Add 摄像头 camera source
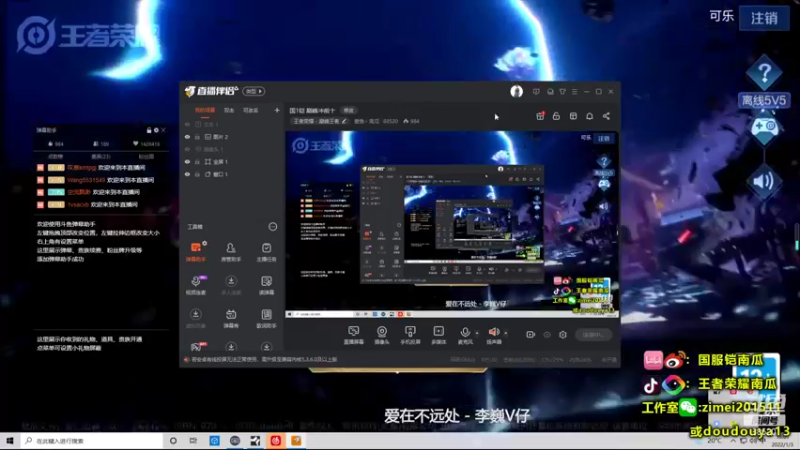800x450 pixels. 382,335
